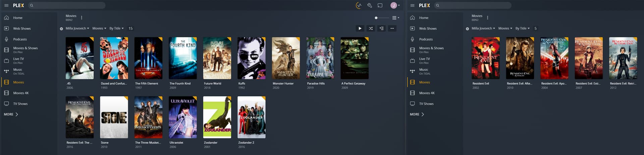
Task: Click Live TV icon in 15-movie window sidebar
Action: [x=6, y=61]
